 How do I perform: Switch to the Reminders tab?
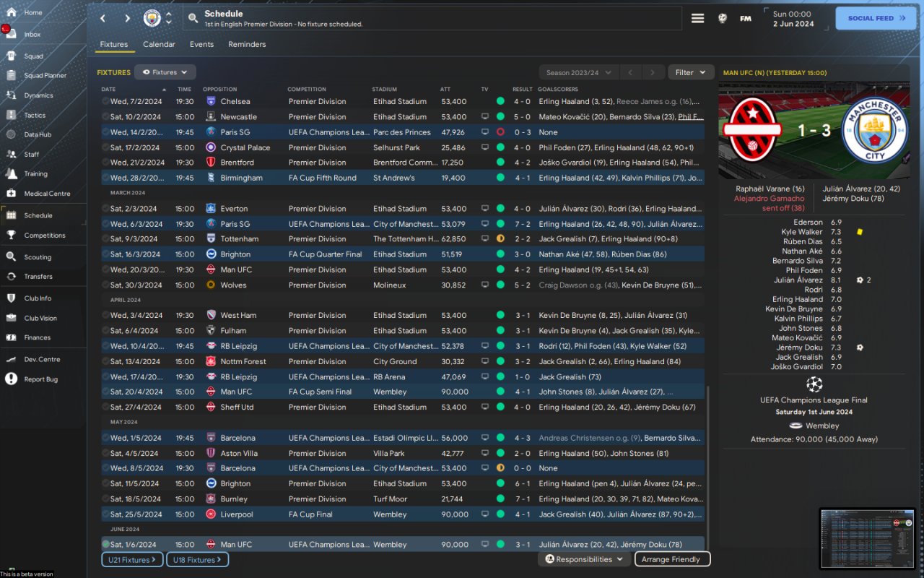[x=247, y=45]
